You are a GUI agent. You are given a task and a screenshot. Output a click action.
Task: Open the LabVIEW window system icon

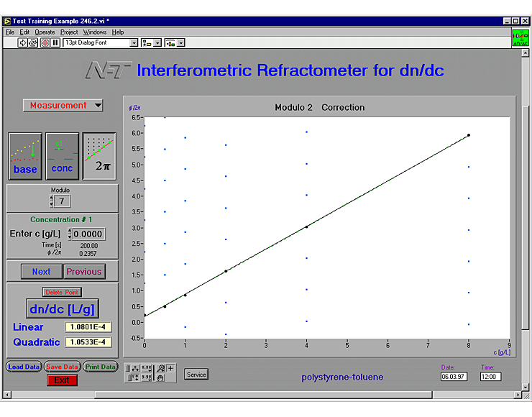pos(7,21)
